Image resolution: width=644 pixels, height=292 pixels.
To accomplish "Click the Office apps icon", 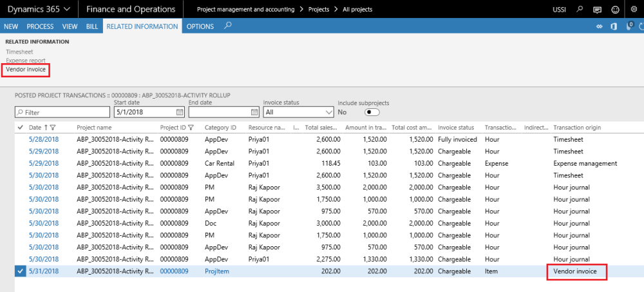I will pyautogui.click(x=614, y=26).
